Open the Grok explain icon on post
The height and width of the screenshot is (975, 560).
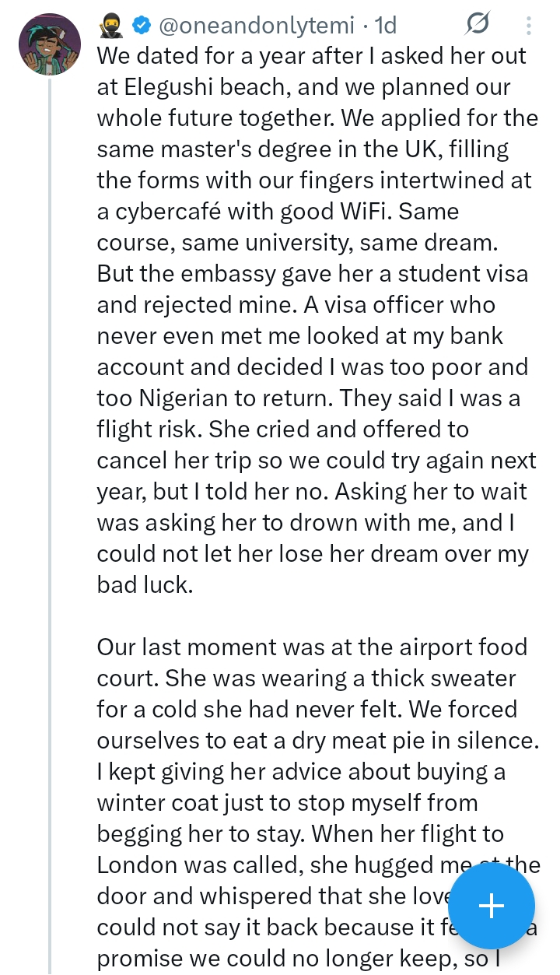[477, 26]
